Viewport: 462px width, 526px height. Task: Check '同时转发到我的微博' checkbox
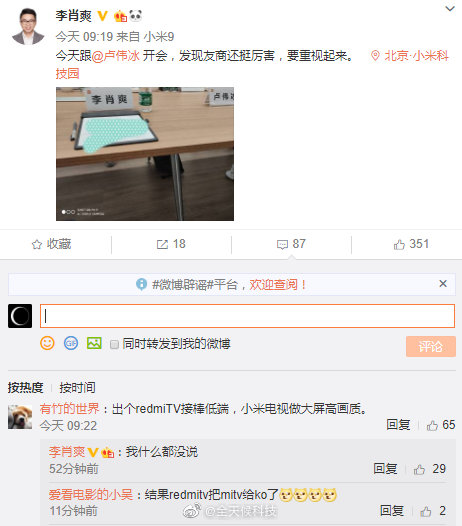click(x=114, y=344)
